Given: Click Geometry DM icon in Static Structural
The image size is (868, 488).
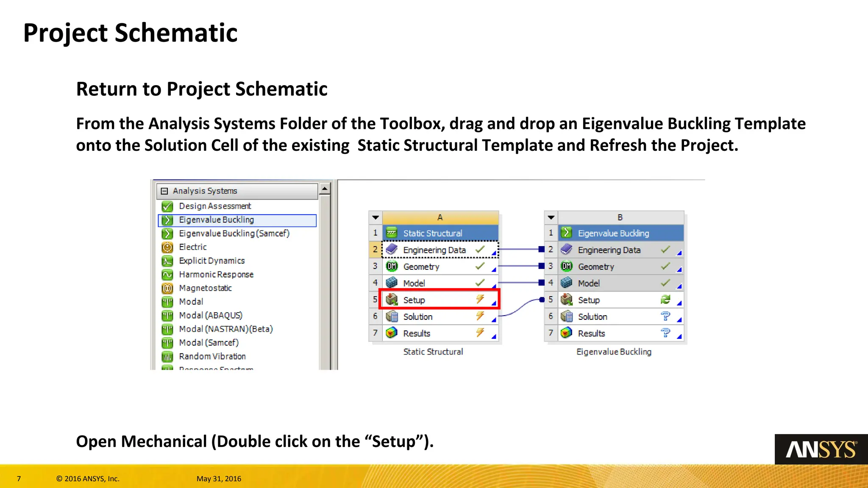Looking at the screenshot, I should point(392,266).
